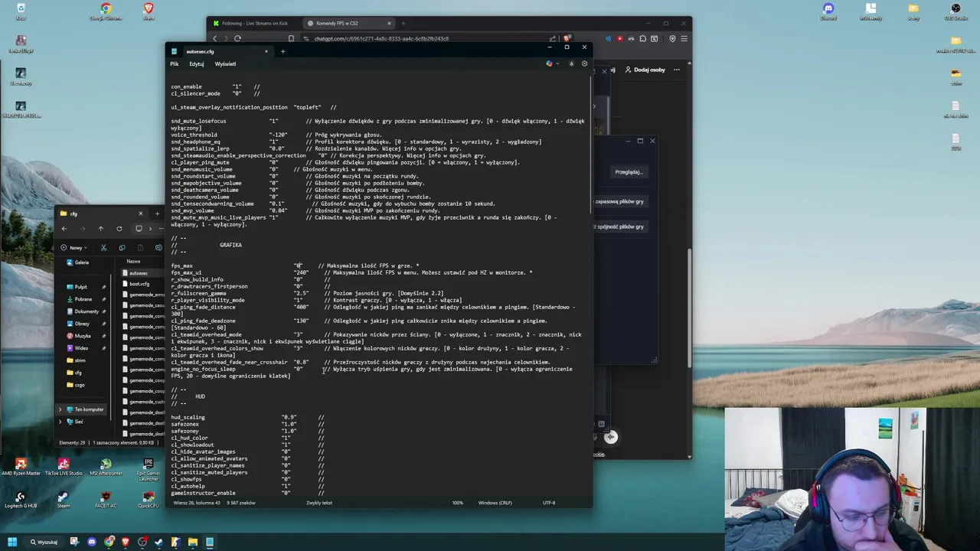Click the Nazwa column header
This screenshot has height=551, width=980.
134,261
